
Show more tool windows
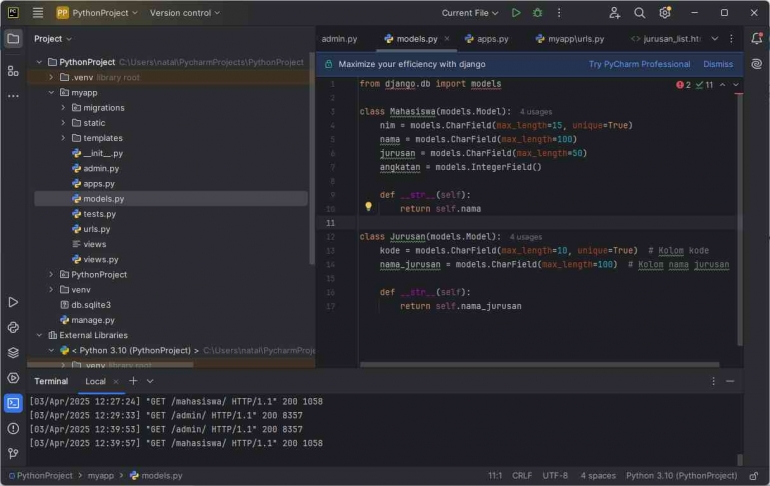coord(13,96)
